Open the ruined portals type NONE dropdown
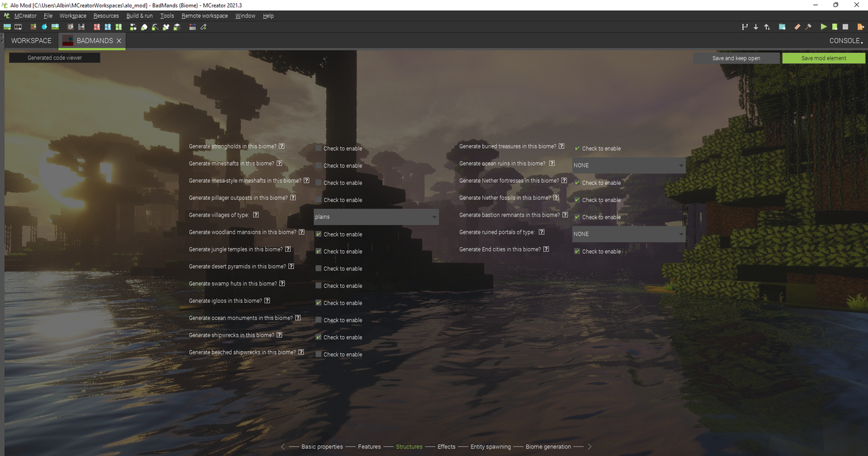The width and height of the screenshot is (868, 456). click(629, 234)
